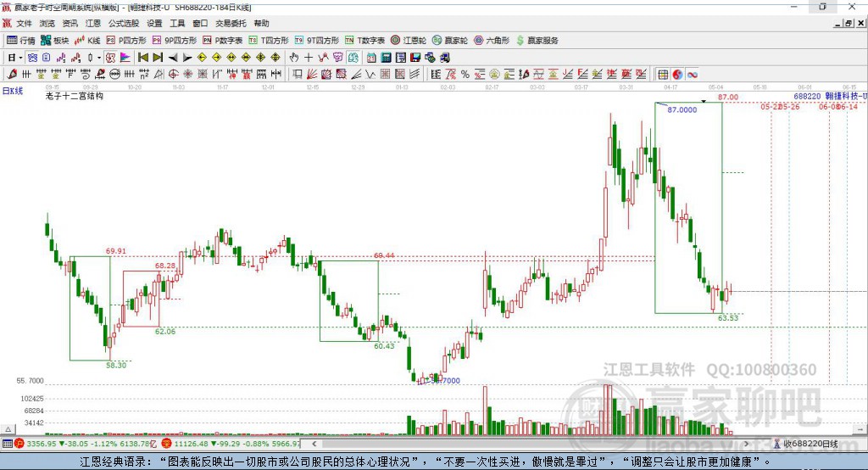Image resolution: width=868 pixels, height=470 pixels.
Task: Jump to first bar icon
Action: coord(142,58)
